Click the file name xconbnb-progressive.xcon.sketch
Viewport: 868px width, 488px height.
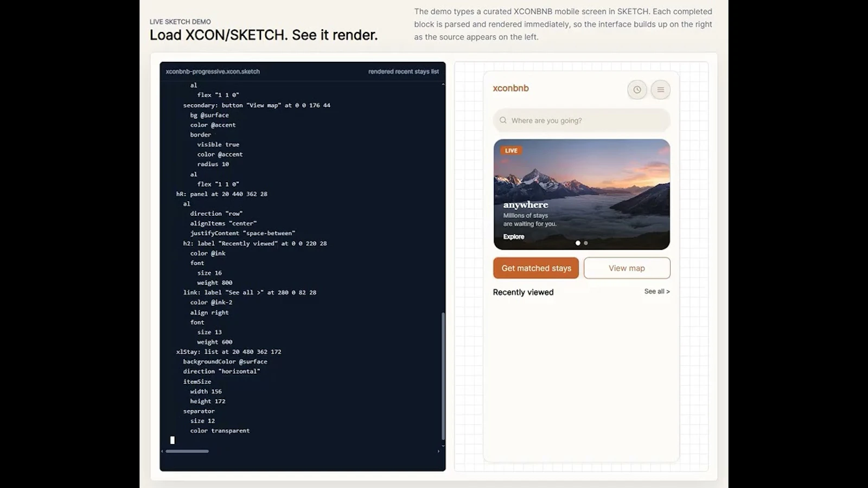pos(213,72)
